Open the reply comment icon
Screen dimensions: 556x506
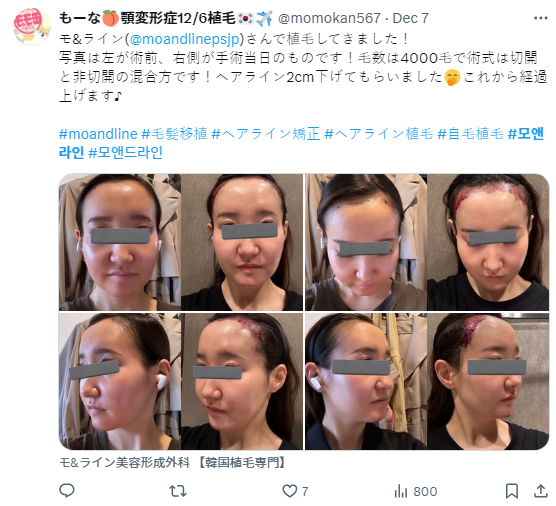(x=67, y=491)
